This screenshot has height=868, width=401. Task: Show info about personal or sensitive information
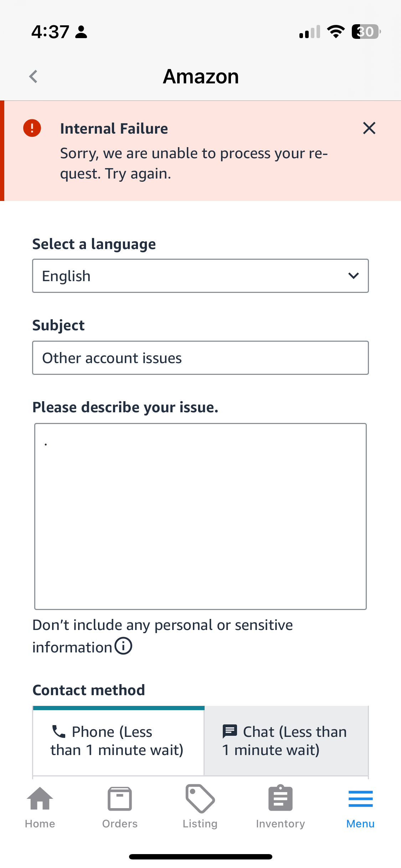(x=123, y=646)
